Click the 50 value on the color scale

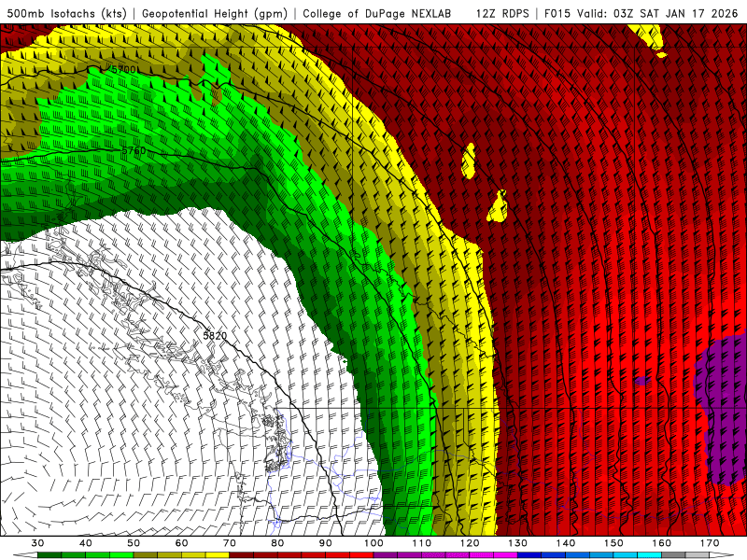(134, 543)
